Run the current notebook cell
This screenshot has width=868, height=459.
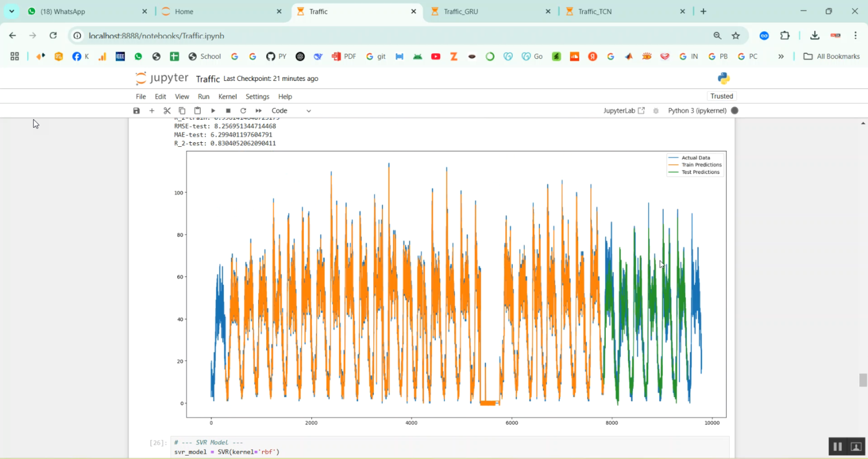pos(212,110)
